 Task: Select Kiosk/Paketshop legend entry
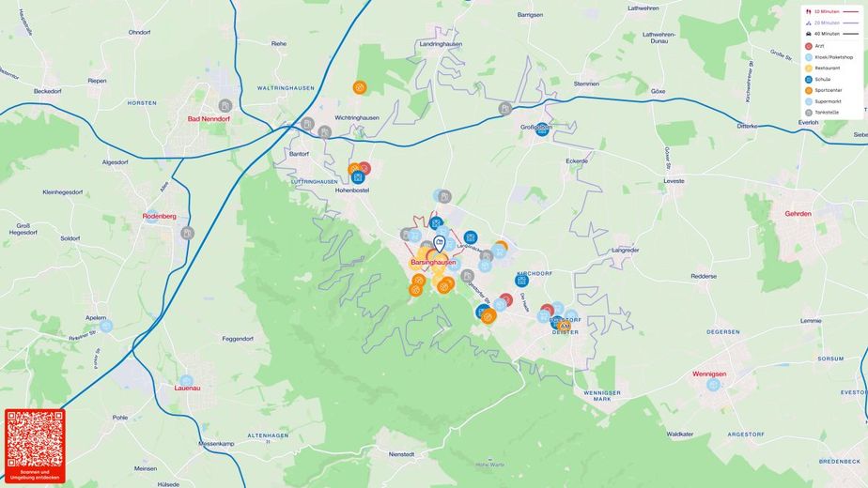[x=829, y=57]
